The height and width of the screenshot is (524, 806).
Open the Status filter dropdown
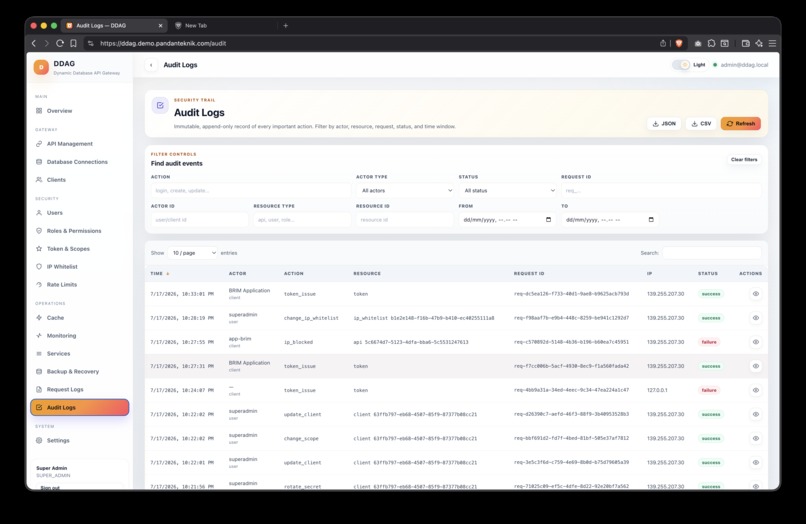508,191
